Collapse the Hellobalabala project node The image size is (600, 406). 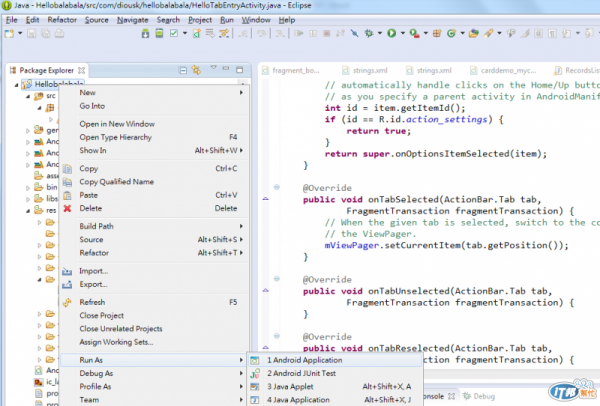point(16,85)
